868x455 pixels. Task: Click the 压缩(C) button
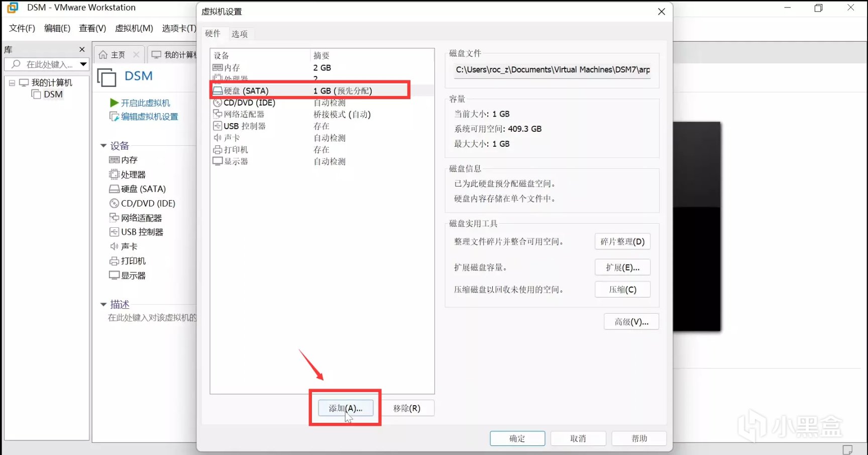point(622,290)
